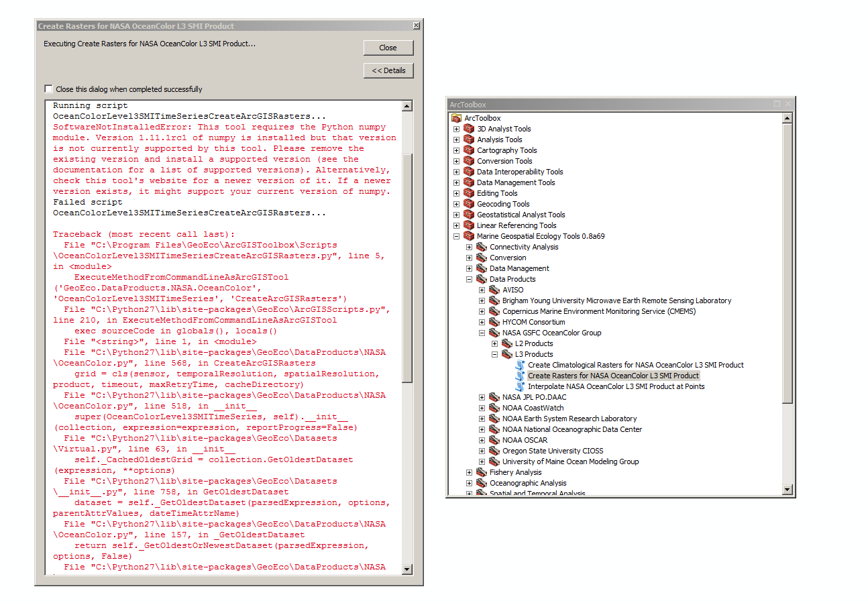The width and height of the screenshot is (868, 603).
Task: Click the Geostatistical Analyst Tools toolbox icon
Action: coord(469,215)
